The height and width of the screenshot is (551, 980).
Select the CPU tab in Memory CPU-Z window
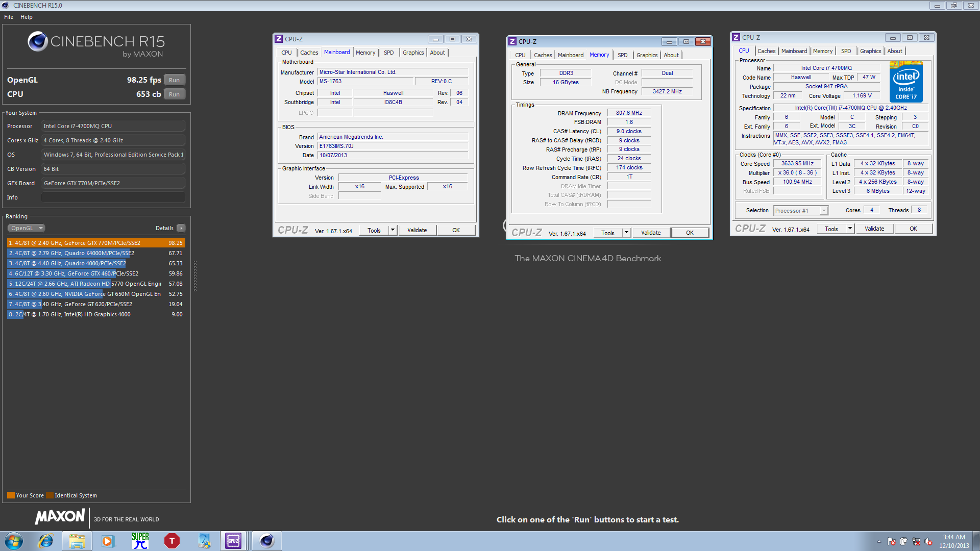point(520,55)
